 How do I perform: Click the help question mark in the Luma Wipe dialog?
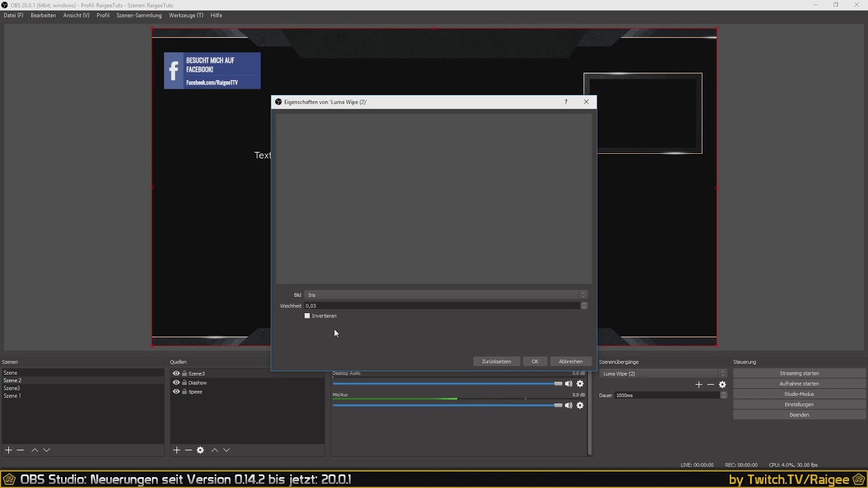tap(566, 102)
